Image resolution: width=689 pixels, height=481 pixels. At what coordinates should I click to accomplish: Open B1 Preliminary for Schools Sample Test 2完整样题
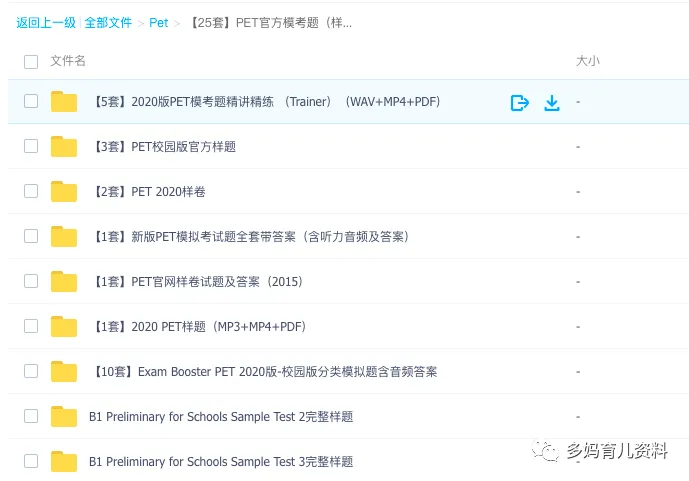(x=221, y=416)
